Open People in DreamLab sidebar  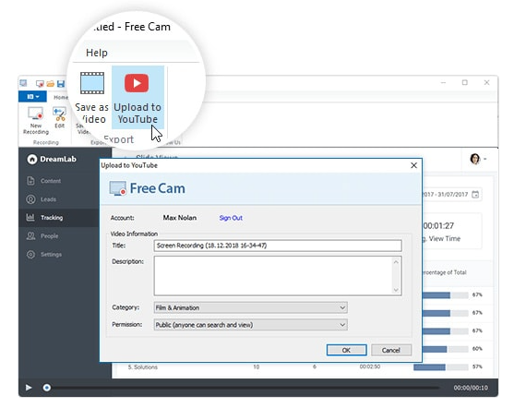pyautogui.click(x=49, y=236)
